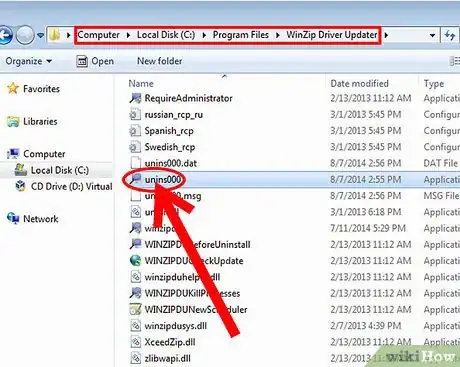
Task: Select the unins000 application file
Action: click(163, 180)
